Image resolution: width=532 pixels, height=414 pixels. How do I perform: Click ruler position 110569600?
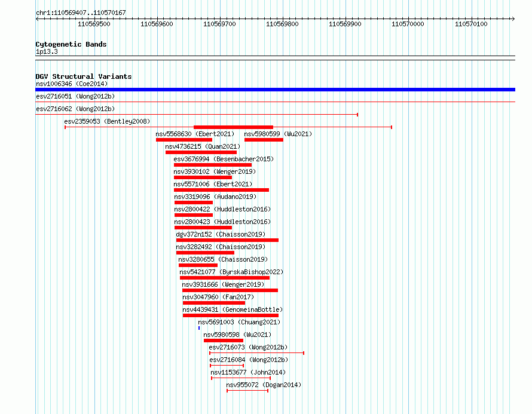[x=157, y=24]
